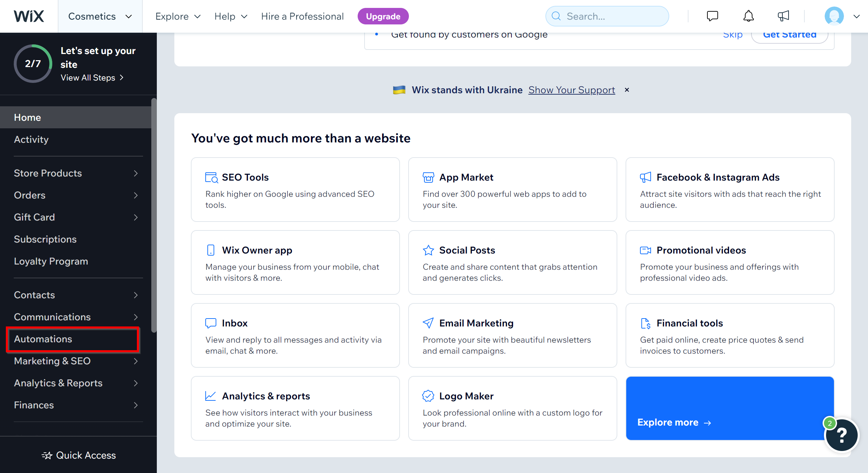Click 'Attract site visitors with ads' description
The width and height of the screenshot is (868, 473).
tap(730, 200)
